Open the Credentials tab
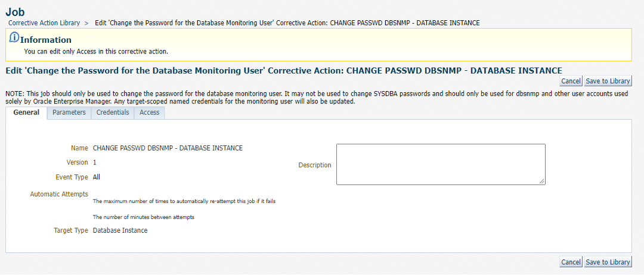This screenshot has height=275, width=644. coord(113,112)
